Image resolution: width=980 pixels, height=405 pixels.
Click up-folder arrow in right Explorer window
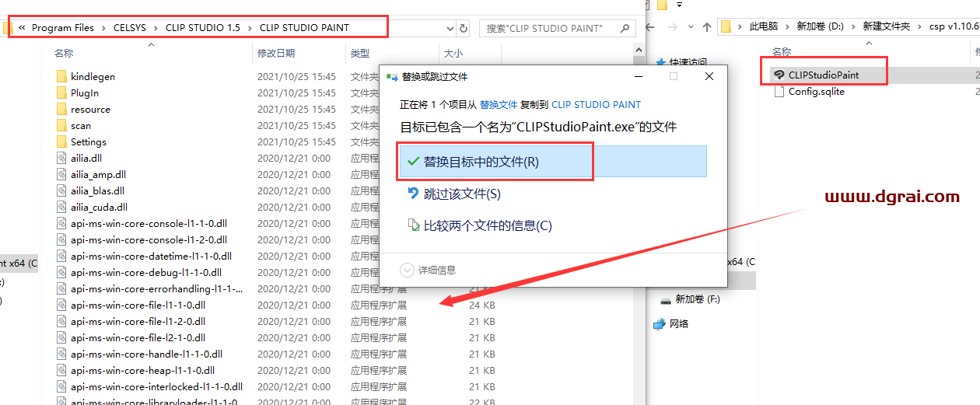coord(707,27)
